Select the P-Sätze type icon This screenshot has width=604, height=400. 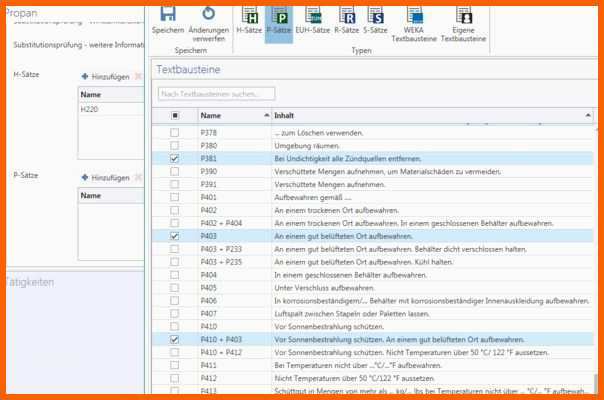279,16
